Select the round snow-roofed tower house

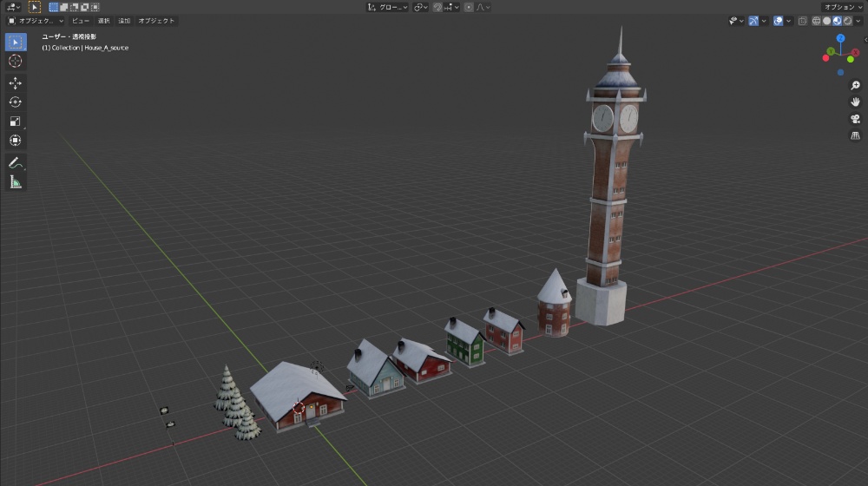[x=554, y=305]
